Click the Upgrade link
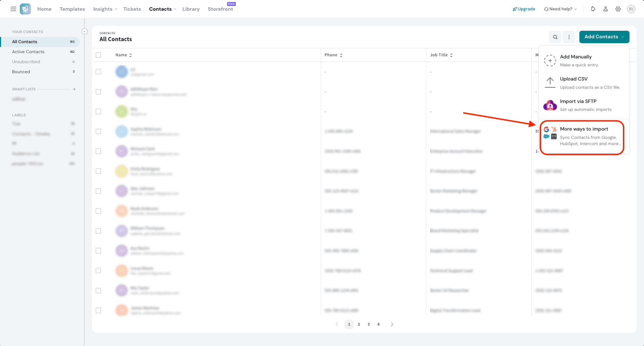The height and width of the screenshot is (346, 644). (x=524, y=9)
